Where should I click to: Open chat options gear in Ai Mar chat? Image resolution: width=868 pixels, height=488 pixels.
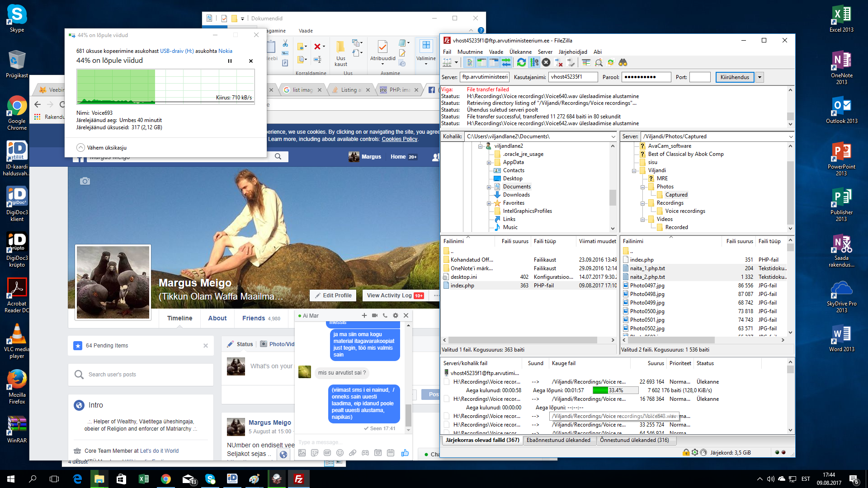tap(396, 315)
